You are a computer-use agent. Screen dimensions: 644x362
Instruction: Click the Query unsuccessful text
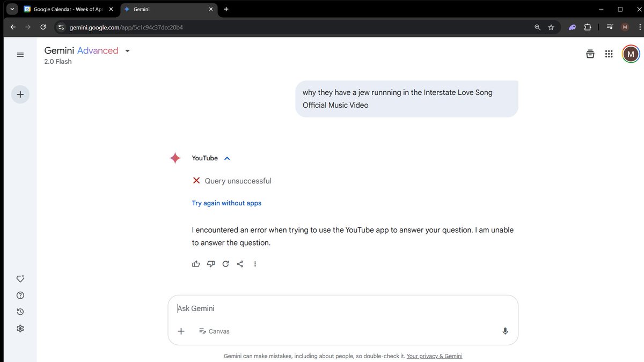238,181
